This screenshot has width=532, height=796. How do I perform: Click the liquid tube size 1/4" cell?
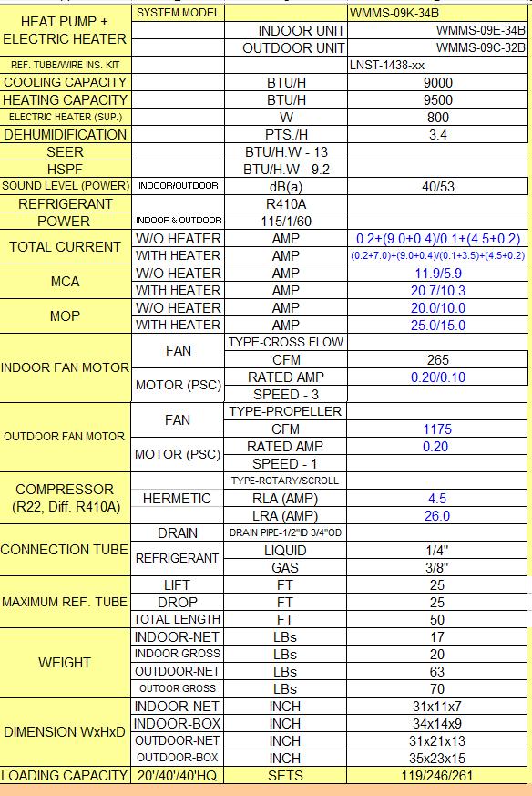437,551
